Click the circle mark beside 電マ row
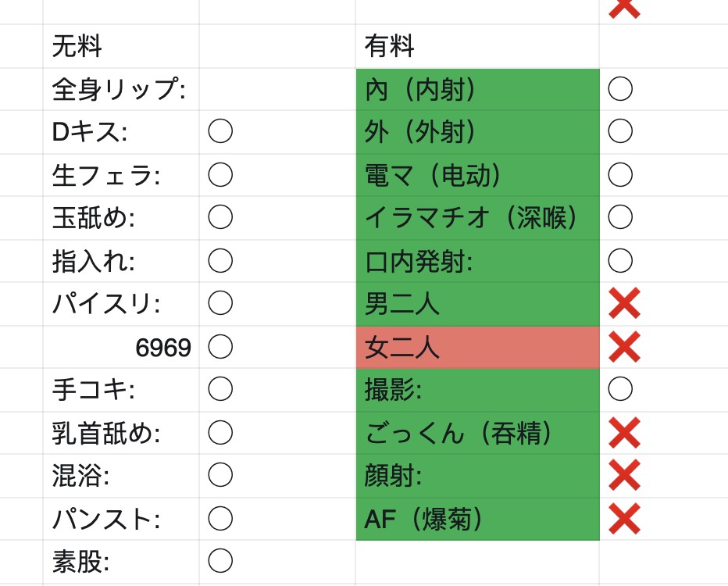 tap(620, 174)
